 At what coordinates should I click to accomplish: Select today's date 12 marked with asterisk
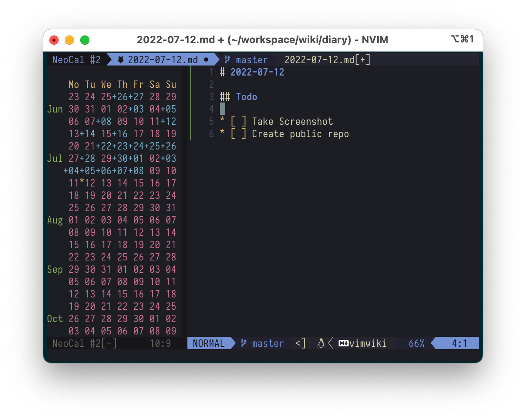point(90,183)
